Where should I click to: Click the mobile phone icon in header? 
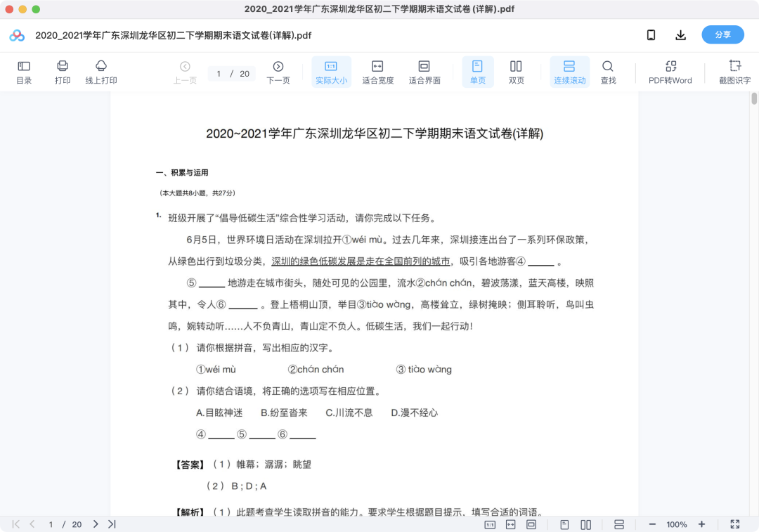[x=651, y=35]
